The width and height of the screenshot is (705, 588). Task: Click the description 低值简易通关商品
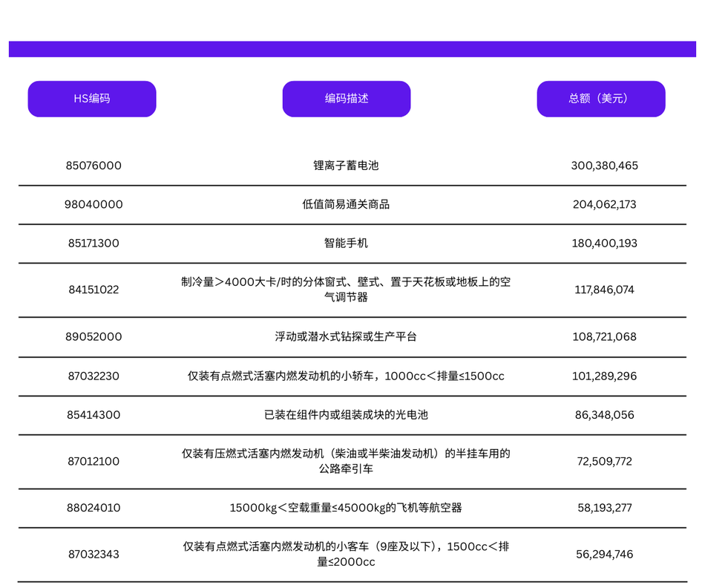tap(347, 204)
